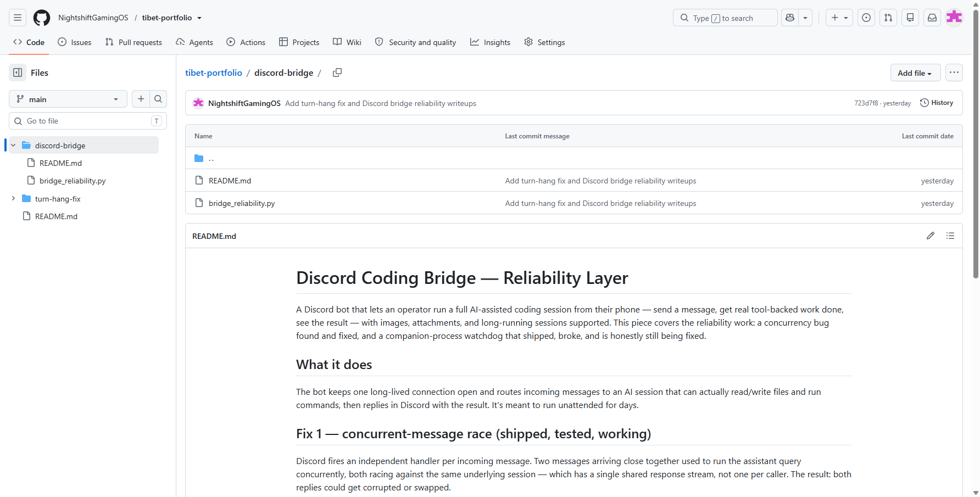
Task: Click the Last commit date header
Action: pyautogui.click(x=928, y=136)
